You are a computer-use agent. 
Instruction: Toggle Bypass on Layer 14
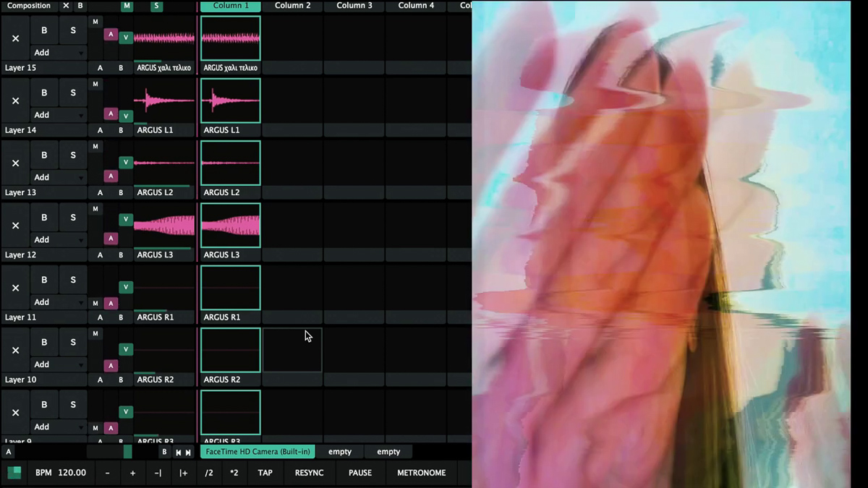coord(44,93)
